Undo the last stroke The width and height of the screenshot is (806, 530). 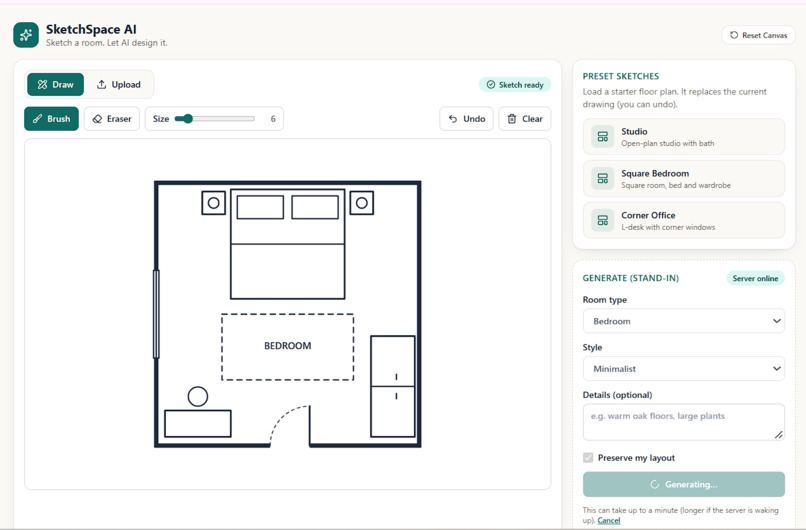pyautogui.click(x=466, y=119)
